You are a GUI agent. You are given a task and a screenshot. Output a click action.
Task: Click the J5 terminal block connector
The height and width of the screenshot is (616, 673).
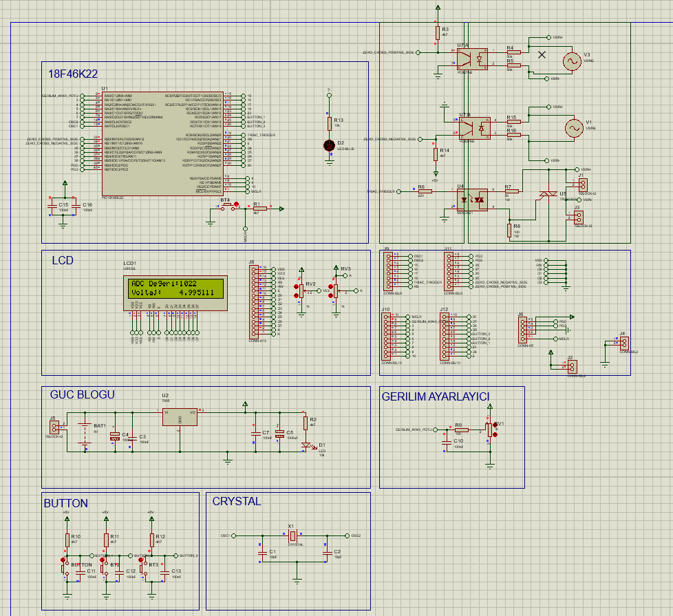[x=54, y=427]
